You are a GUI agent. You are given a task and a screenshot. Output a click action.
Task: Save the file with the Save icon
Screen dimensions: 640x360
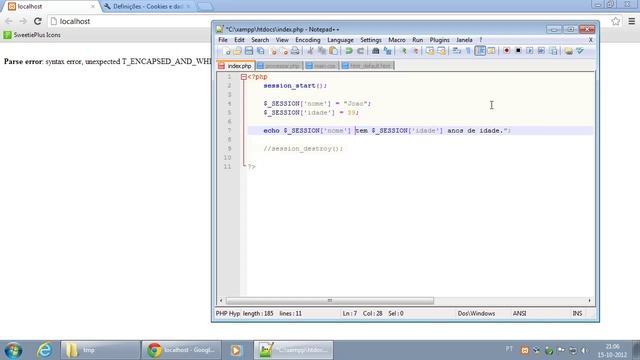249,51
